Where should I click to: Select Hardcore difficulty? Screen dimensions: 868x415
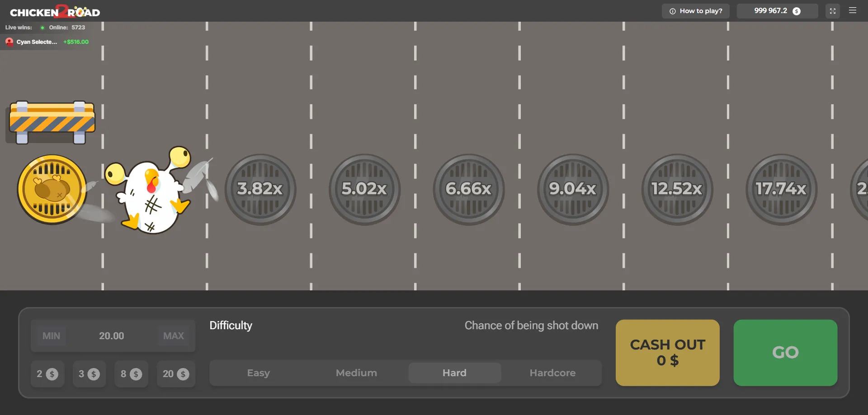point(552,373)
